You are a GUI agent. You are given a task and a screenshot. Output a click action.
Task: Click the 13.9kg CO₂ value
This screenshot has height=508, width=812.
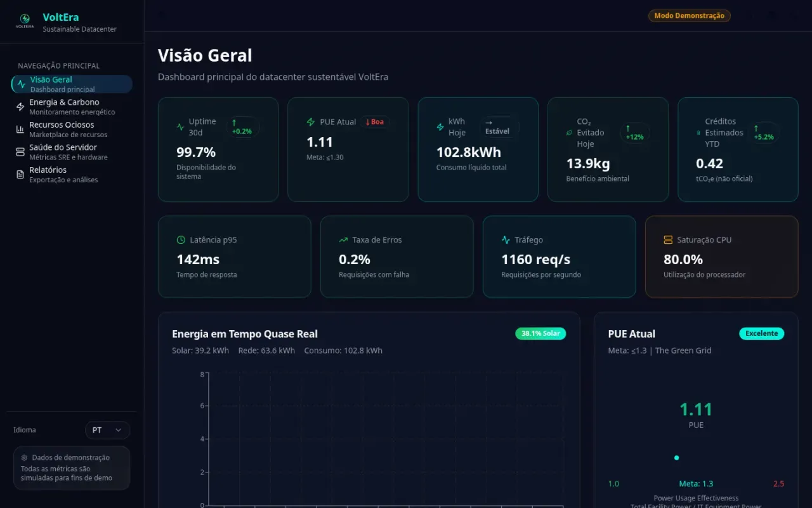(588, 164)
